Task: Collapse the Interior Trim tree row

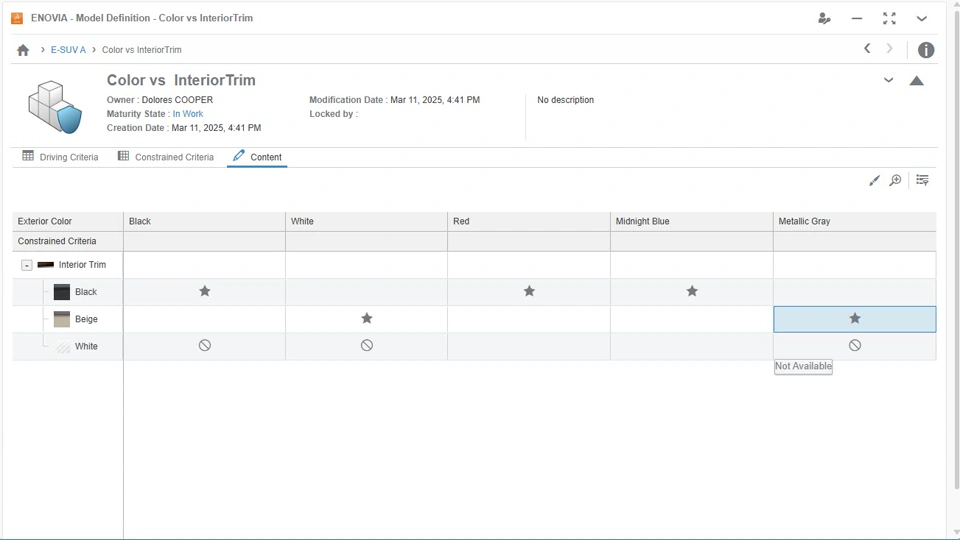Action: (x=27, y=265)
